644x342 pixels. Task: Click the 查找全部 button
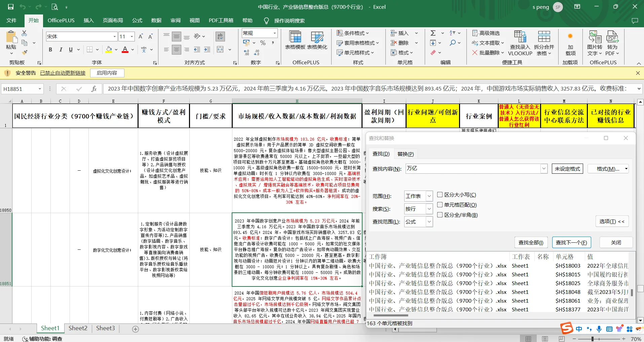[x=531, y=242]
